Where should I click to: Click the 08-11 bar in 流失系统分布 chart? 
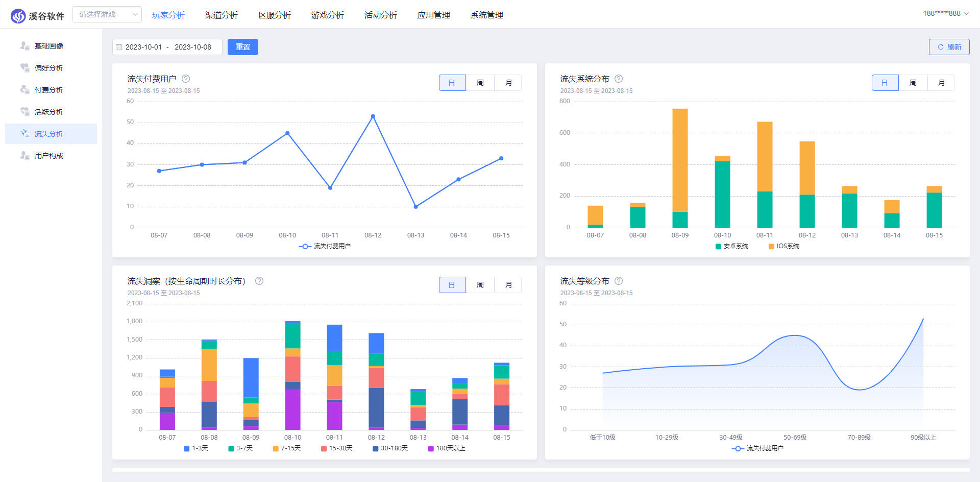tap(765, 175)
